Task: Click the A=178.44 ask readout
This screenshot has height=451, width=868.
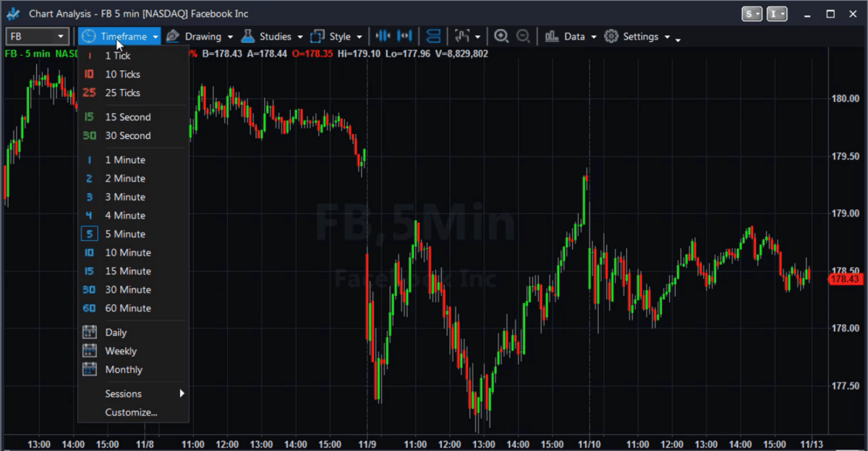Action: (267, 54)
